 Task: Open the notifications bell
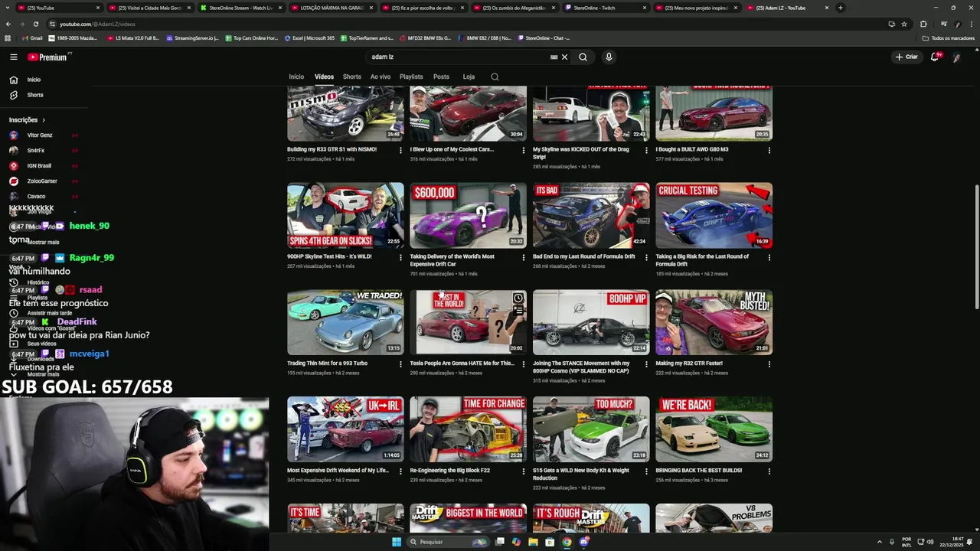[x=935, y=57]
